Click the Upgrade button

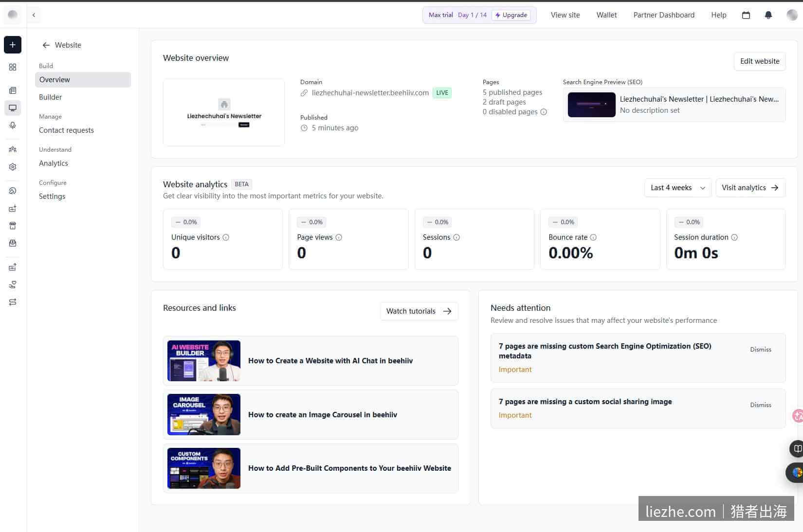coord(511,15)
